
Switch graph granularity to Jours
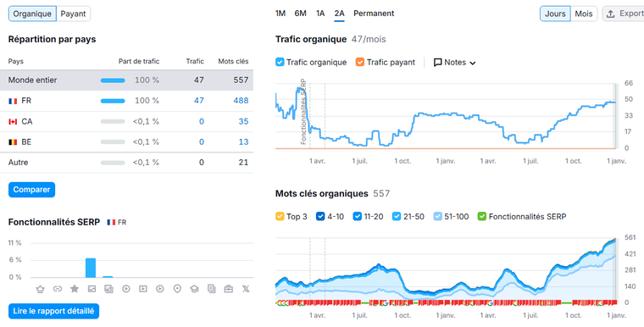tap(555, 14)
